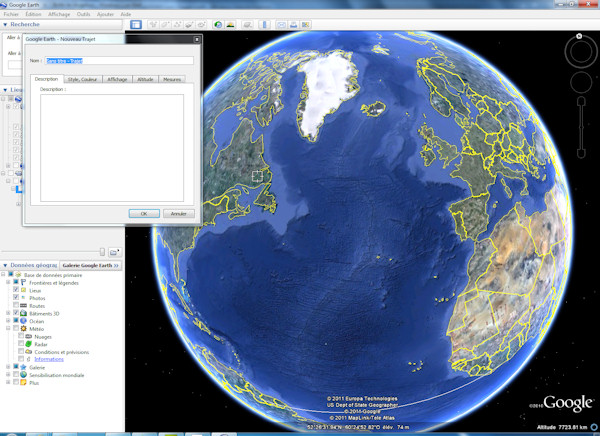
Task: Open the Outils menu
Action: tap(83, 14)
